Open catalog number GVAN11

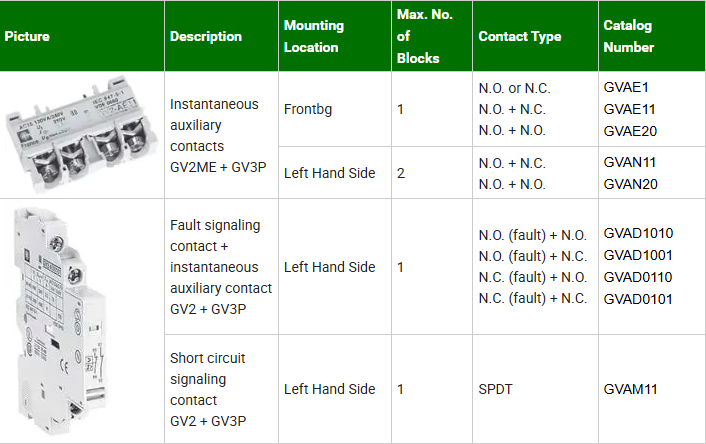point(631,162)
